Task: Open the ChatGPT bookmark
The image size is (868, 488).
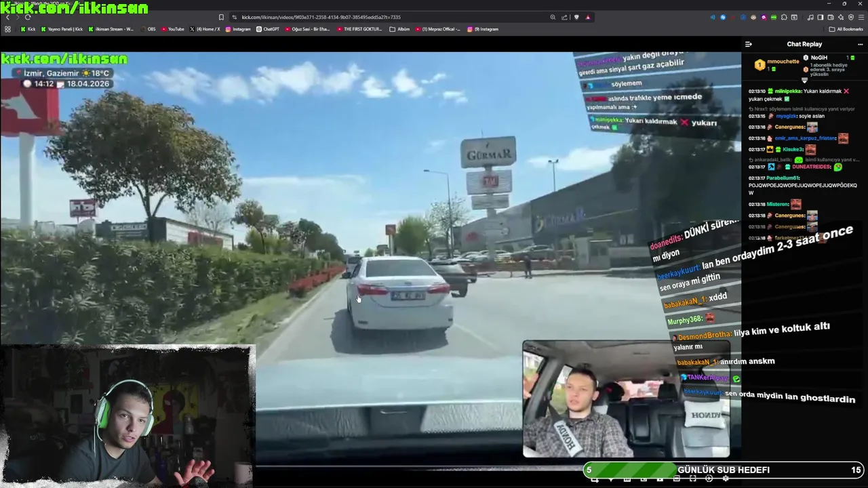Action: pyautogui.click(x=268, y=29)
